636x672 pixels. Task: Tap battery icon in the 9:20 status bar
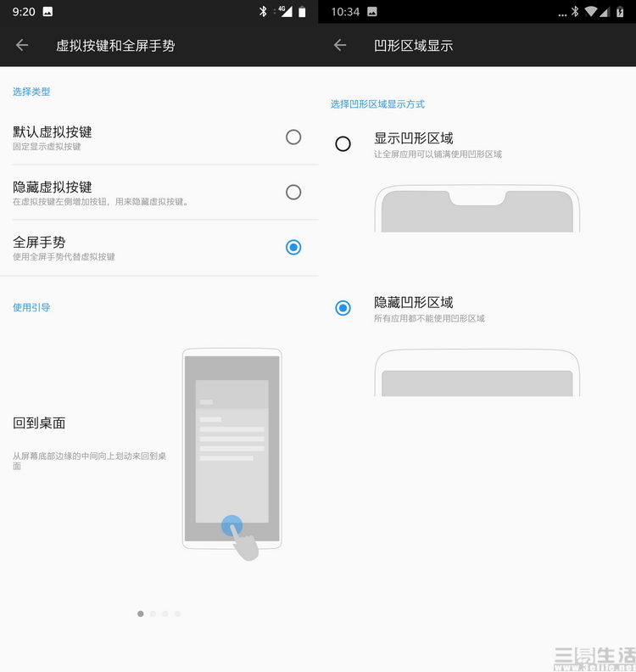302,12
